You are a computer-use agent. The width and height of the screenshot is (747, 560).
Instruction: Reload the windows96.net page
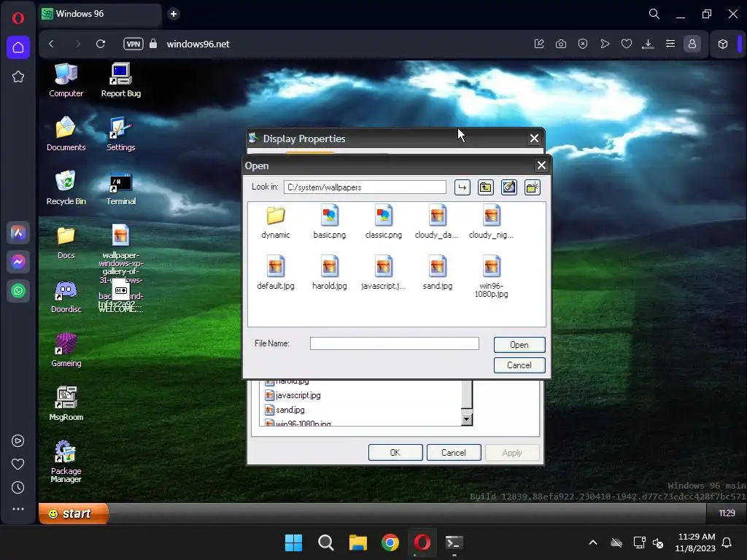click(101, 44)
